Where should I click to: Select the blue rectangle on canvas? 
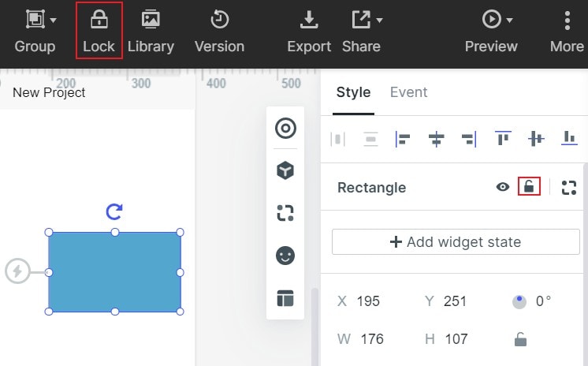pos(115,272)
